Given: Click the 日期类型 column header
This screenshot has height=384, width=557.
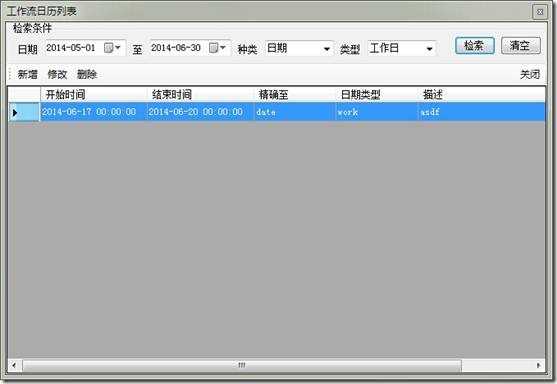Looking at the screenshot, I should [x=377, y=94].
